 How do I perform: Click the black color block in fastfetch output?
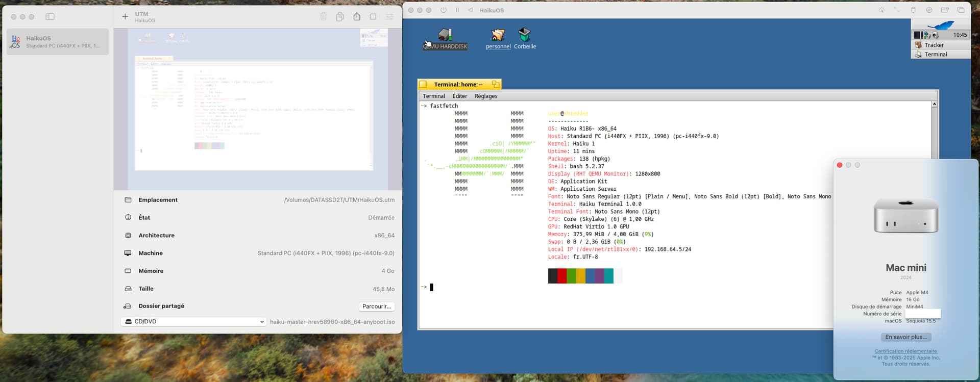pyautogui.click(x=553, y=276)
